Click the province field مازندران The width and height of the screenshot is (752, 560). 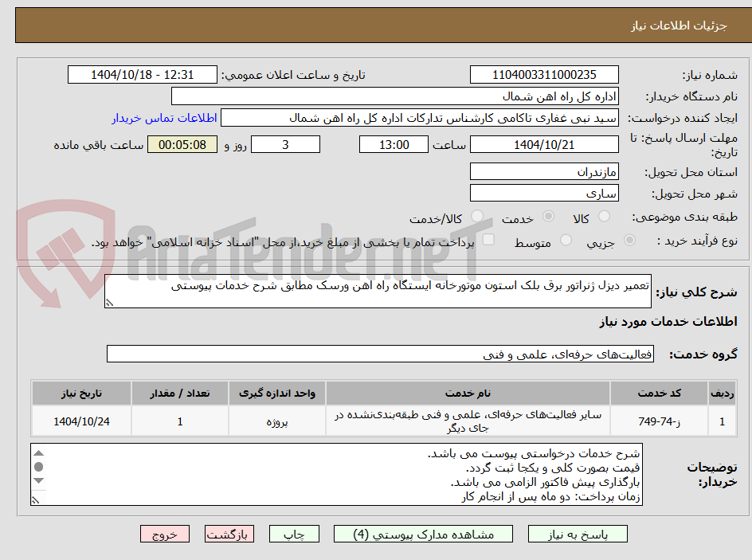pyautogui.click(x=544, y=171)
